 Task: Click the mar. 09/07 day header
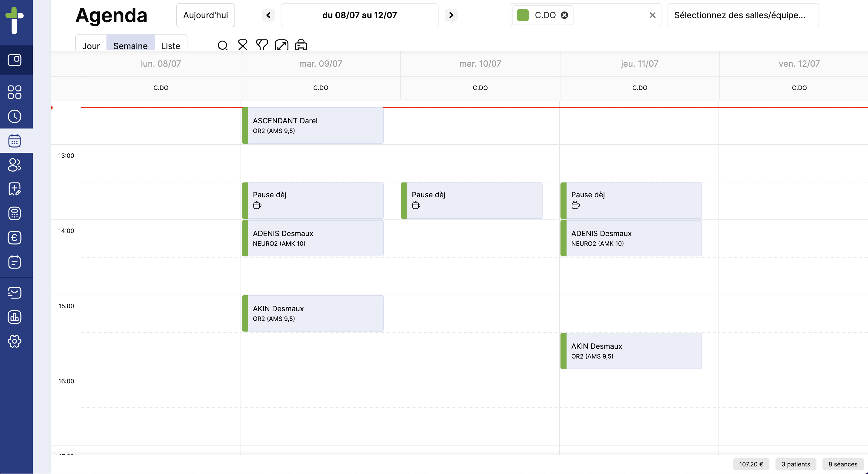(321, 64)
